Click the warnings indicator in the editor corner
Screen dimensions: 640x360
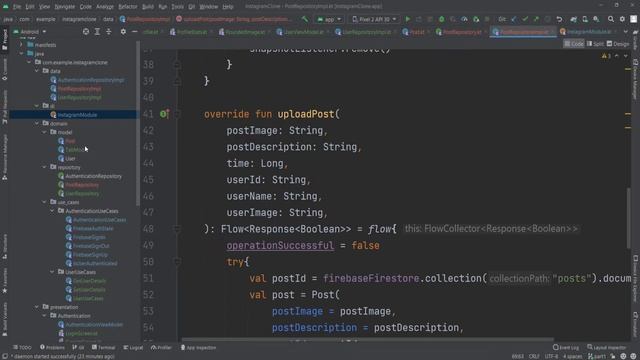[606, 56]
